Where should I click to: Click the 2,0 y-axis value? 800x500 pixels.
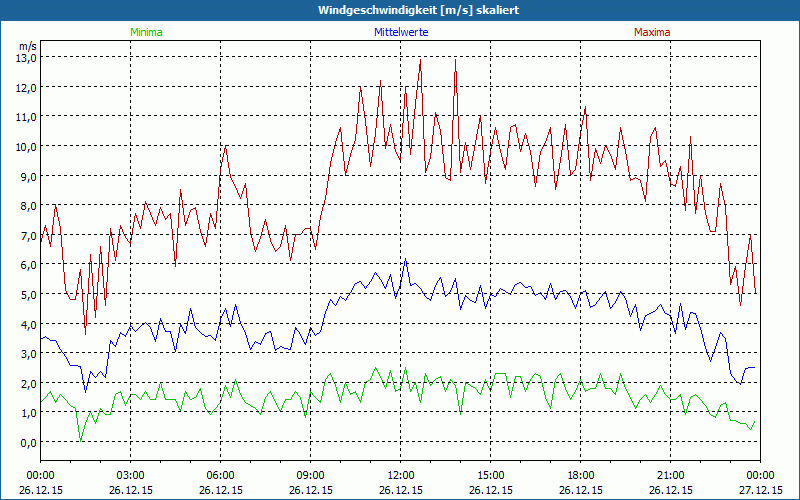(28, 383)
